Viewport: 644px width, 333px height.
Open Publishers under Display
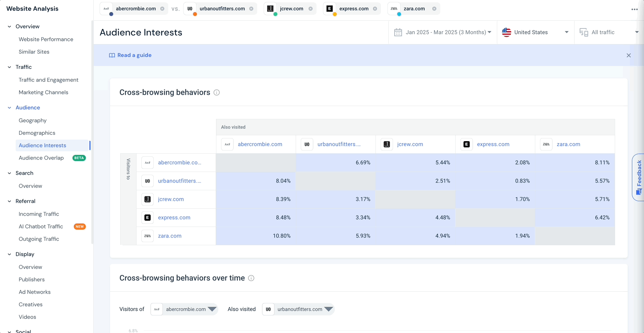32,280
